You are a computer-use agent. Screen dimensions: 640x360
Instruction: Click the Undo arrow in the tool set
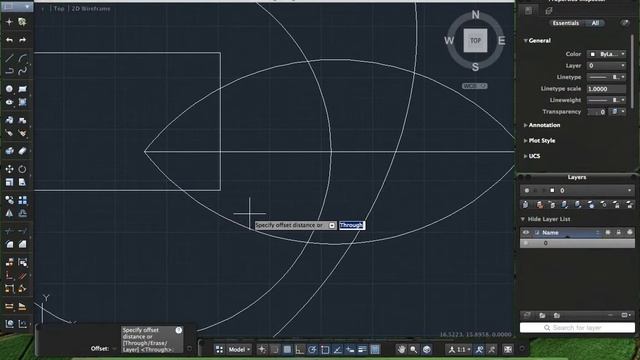coord(9,40)
